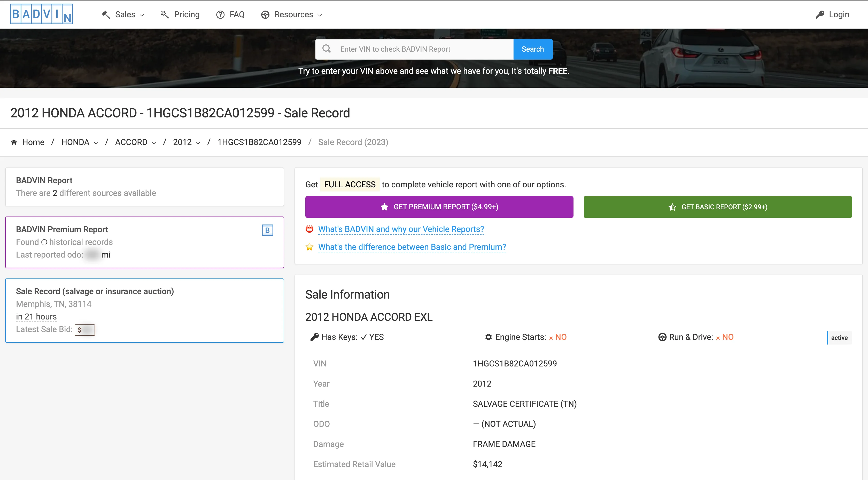
Task: Click the red alarm icon beside What's BADVIN
Action: (x=309, y=229)
